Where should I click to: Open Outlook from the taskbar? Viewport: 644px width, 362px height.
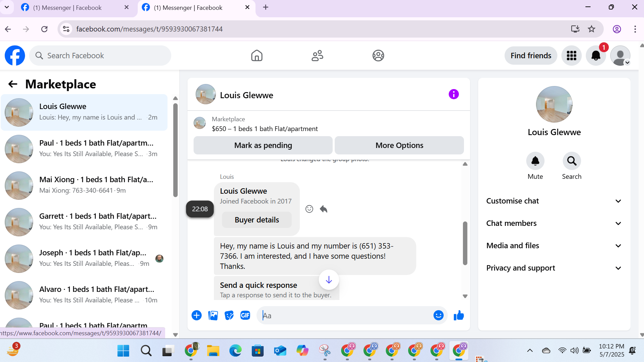click(x=280, y=351)
